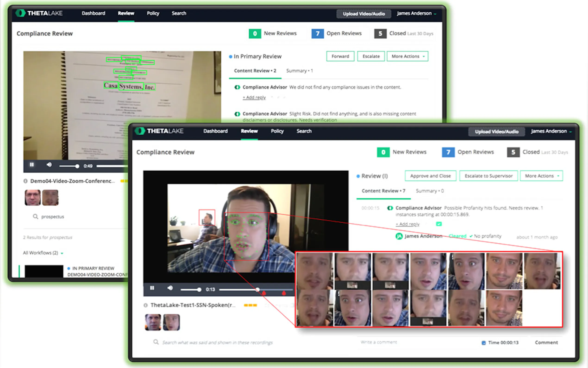Viewport: 588px width, 368px height.
Task: Click search magnifier icon beside prospectus
Action: click(x=35, y=216)
